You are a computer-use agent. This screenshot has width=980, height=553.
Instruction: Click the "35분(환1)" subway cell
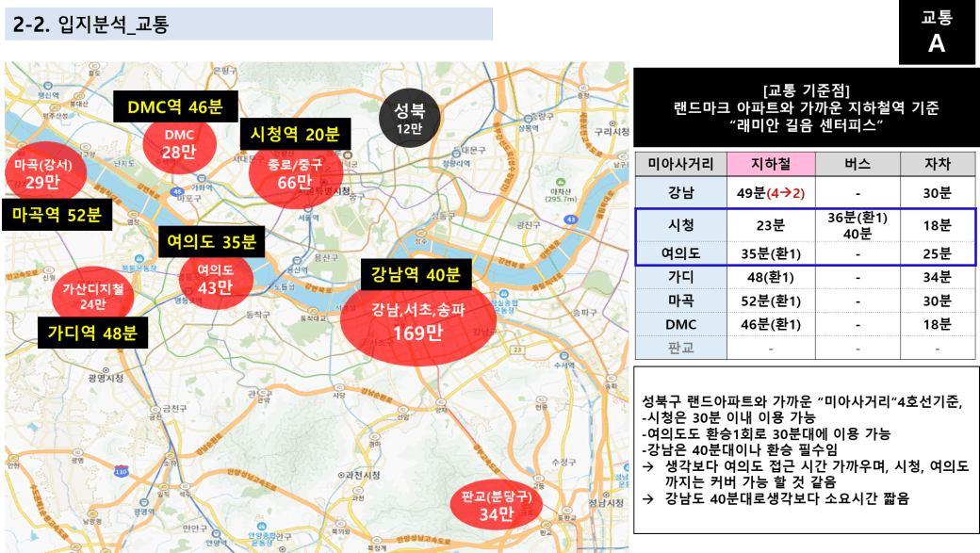click(x=771, y=253)
